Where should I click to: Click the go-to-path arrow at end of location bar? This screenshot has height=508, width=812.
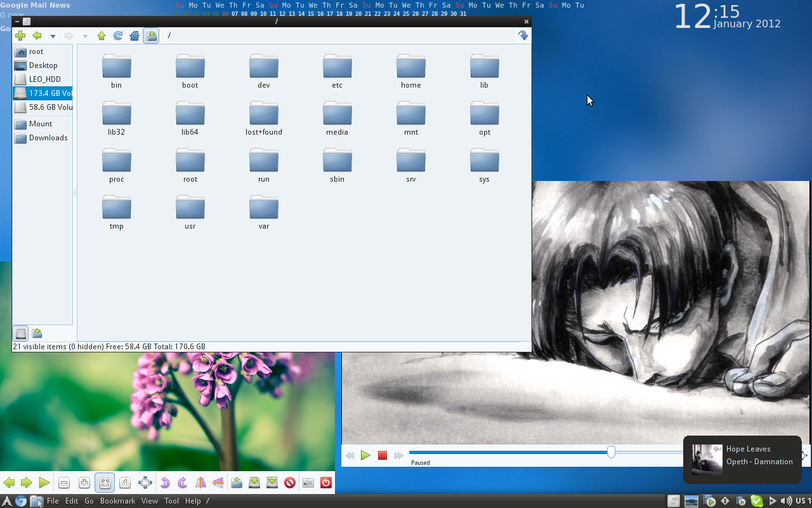523,36
